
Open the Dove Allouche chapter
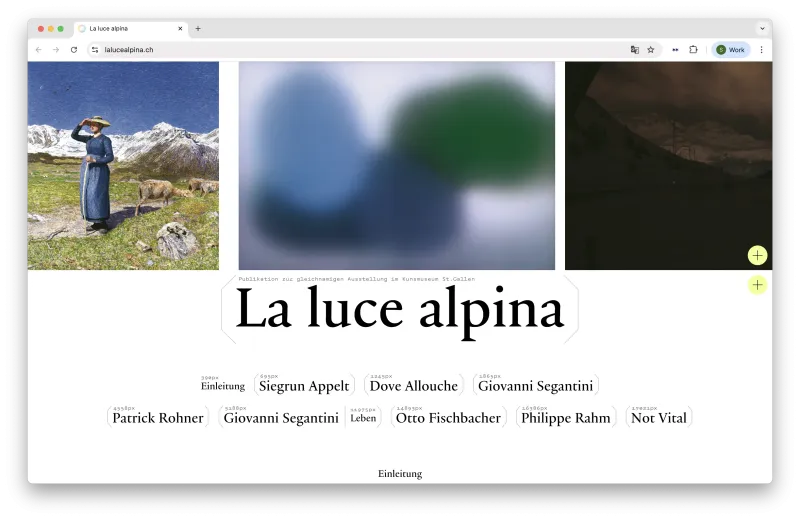point(413,386)
